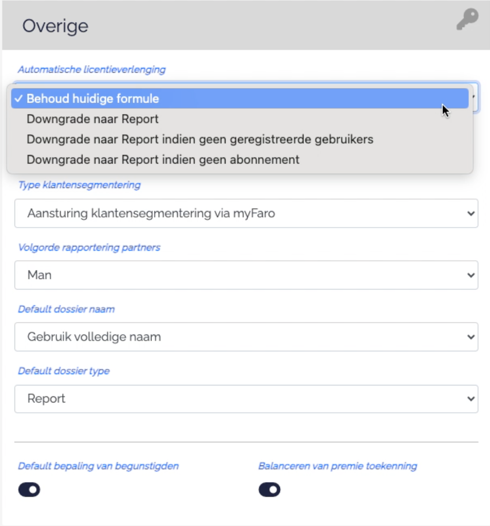490x526 pixels.
Task: Click the Balanceren van premie toekenning label
Action: pyautogui.click(x=337, y=466)
